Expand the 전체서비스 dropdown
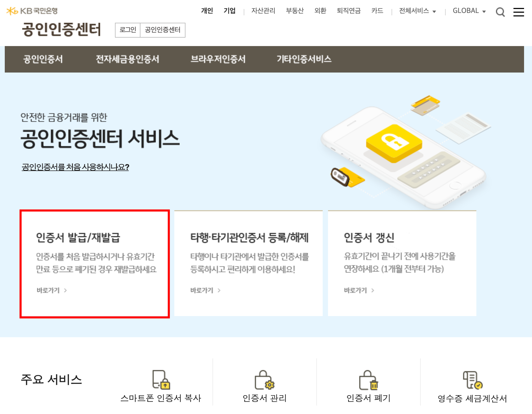 tap(417, 11)
